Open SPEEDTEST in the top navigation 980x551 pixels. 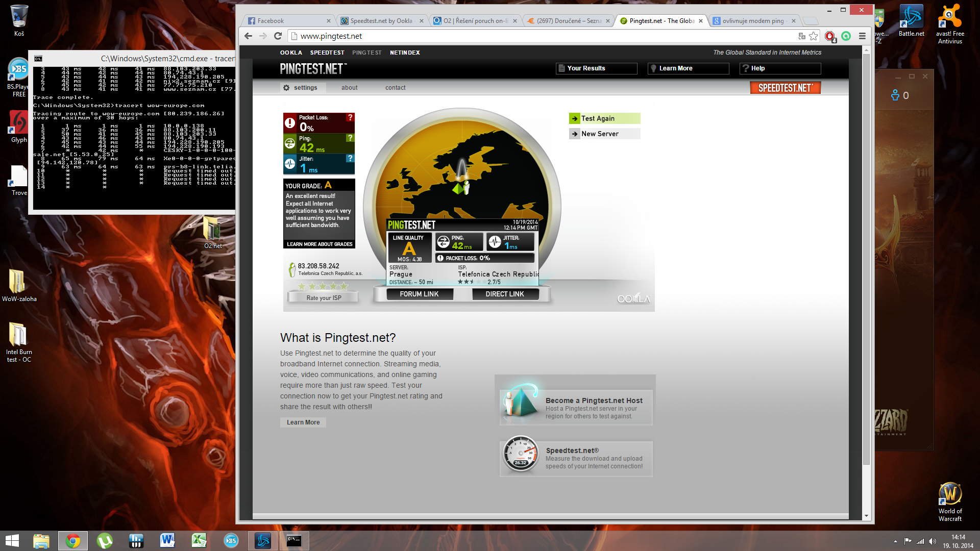click(x=327, y=53)
